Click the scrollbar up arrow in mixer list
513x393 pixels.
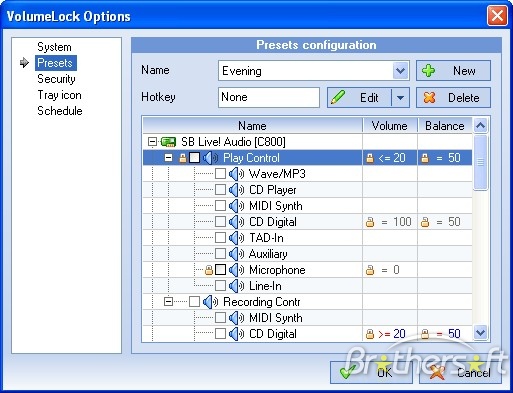(480, 126)
